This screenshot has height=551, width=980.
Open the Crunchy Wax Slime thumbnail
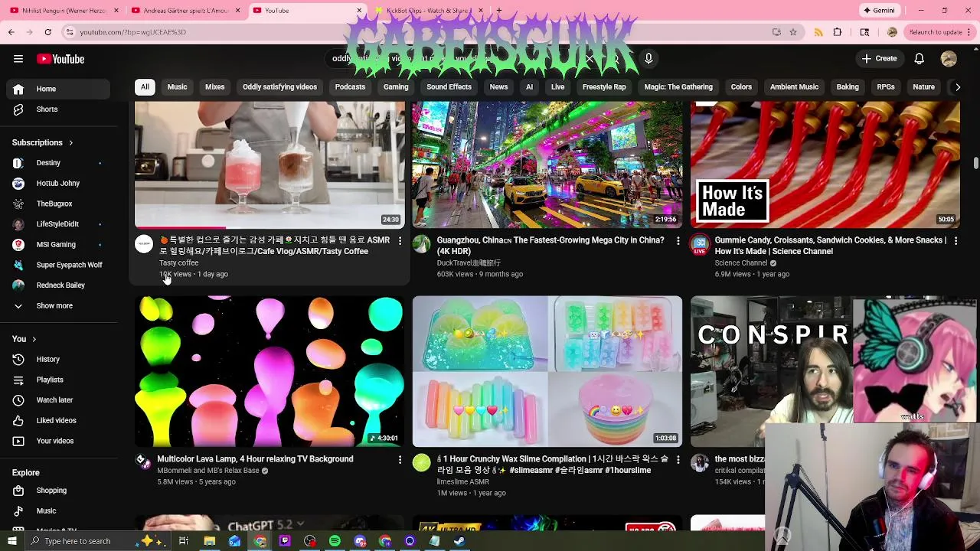tap(547, 371)
